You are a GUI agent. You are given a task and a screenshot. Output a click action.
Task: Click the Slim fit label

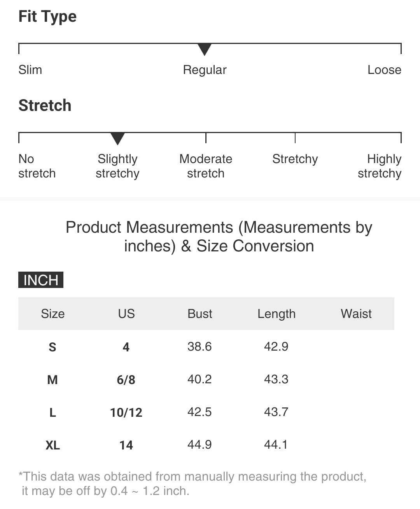(30, 70)
